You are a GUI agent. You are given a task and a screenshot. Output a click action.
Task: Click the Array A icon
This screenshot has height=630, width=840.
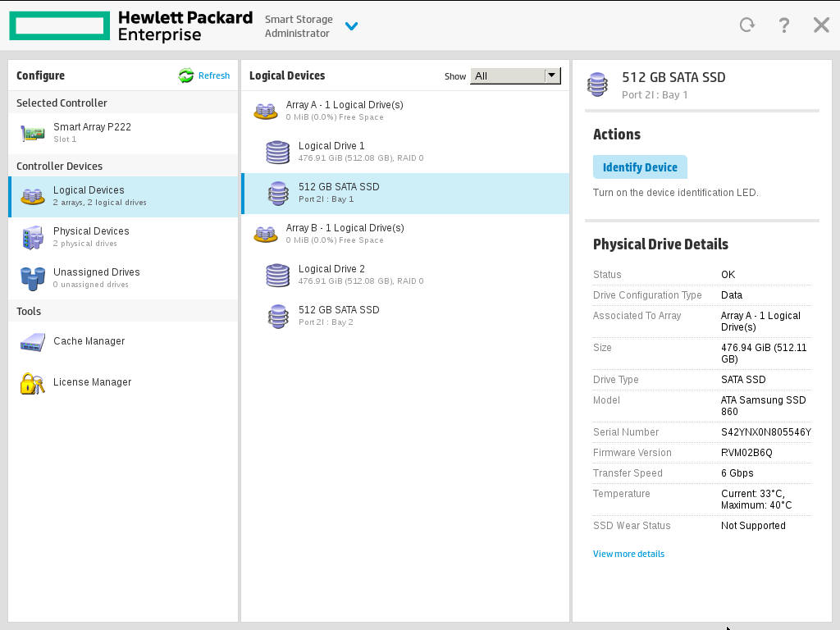[x=265, y=111]
